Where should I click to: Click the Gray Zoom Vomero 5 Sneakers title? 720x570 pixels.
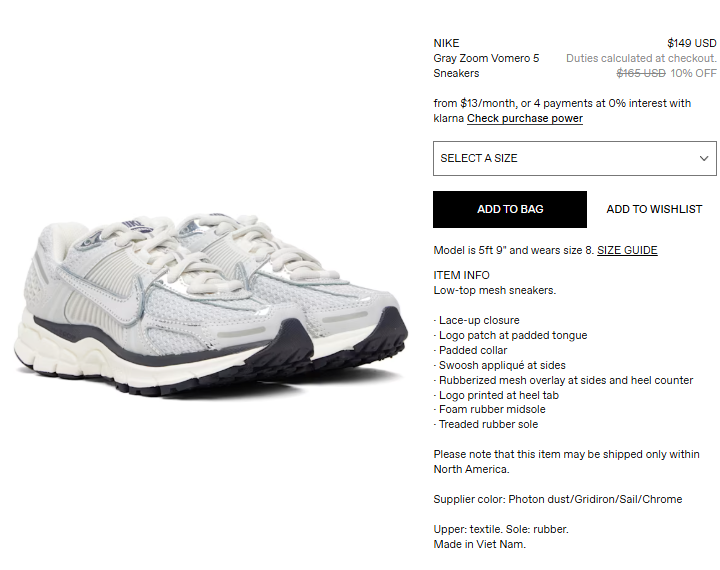coord(486,66)
